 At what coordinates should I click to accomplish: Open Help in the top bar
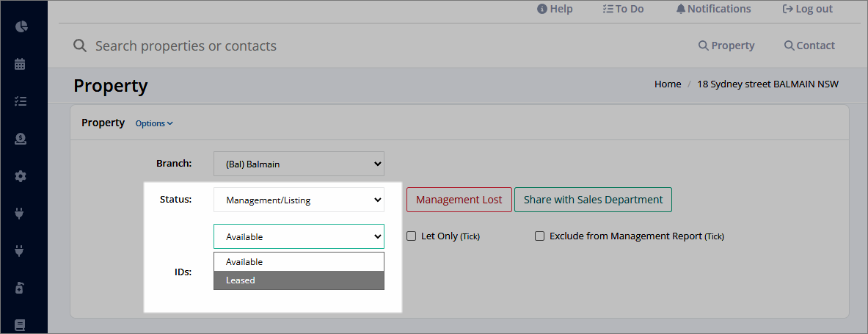[x=555, y=9]
